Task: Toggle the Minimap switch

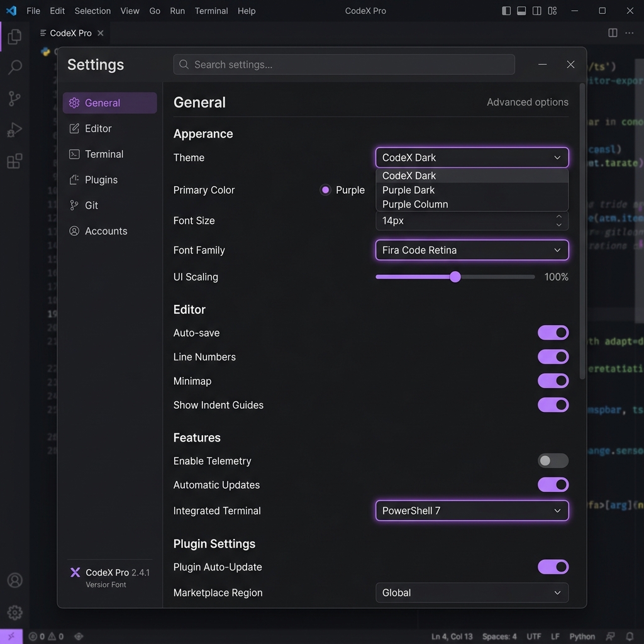Action: click(553, 380)
